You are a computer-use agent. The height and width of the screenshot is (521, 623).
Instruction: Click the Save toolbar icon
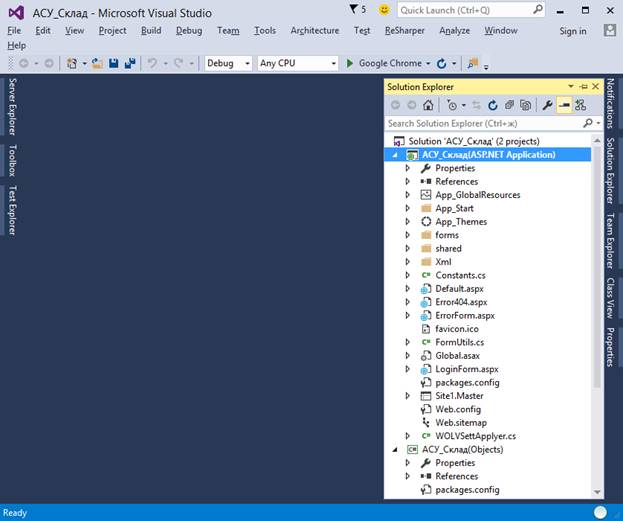[x=114, y=63]
